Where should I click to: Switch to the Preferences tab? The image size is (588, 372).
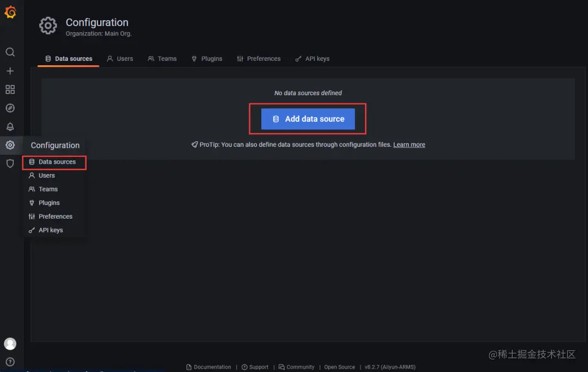tap(259, 59)
